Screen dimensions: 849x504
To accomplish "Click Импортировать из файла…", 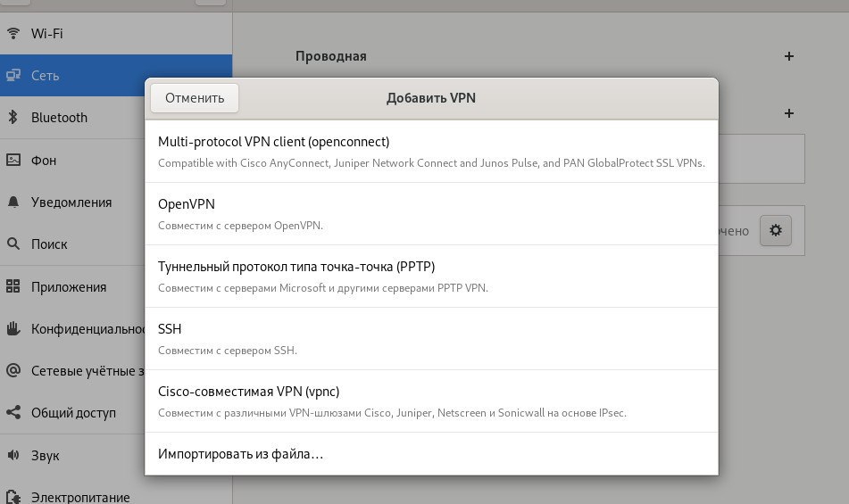I will pyautogui.click(x=431, y=454).
